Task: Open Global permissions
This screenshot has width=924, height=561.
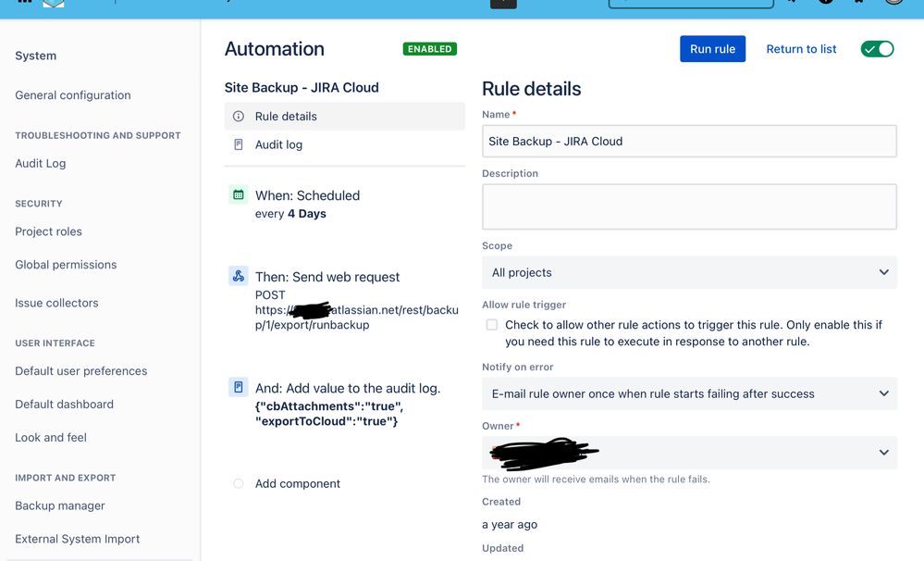Action: pyautogui.click(x=66, y=265)
